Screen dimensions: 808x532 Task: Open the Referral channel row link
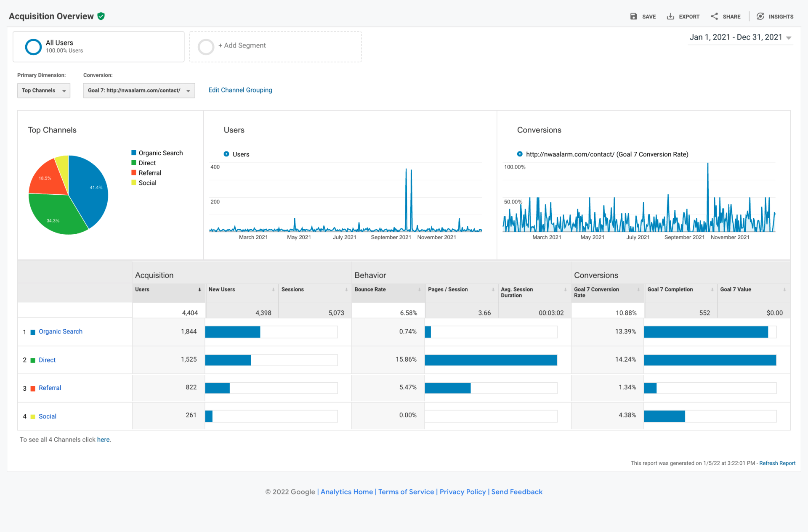(x=50, y=388)
